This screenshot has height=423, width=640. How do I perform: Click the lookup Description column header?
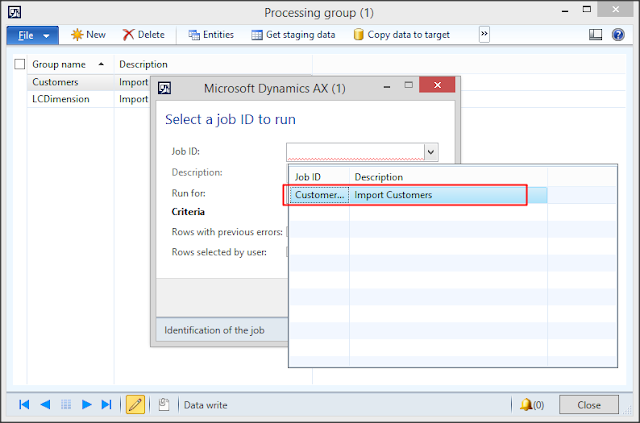[x=448, y=177]
